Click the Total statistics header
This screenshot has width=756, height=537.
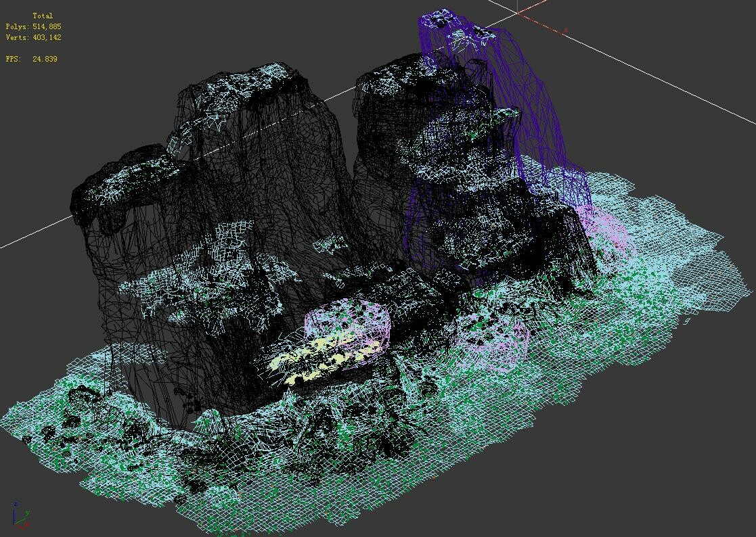43,16
